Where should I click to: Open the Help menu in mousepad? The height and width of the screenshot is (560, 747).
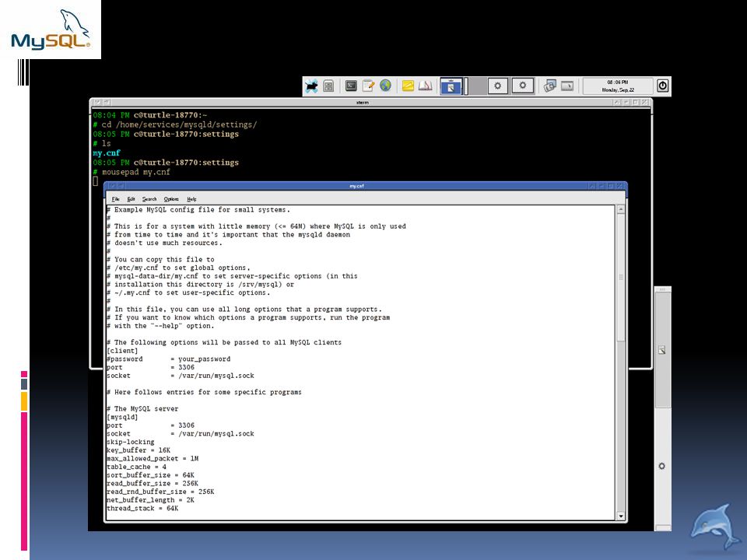point(191,199)
